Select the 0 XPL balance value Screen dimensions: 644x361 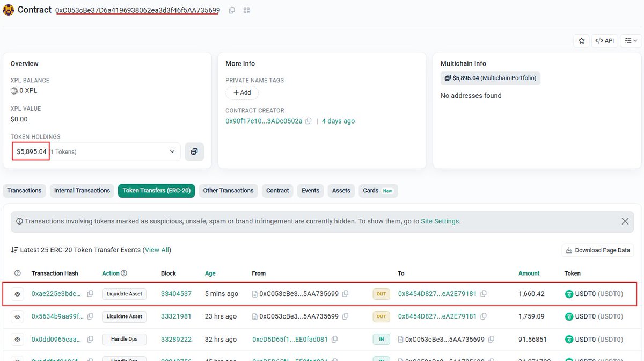pyautogui.click(x=28, y=91)
